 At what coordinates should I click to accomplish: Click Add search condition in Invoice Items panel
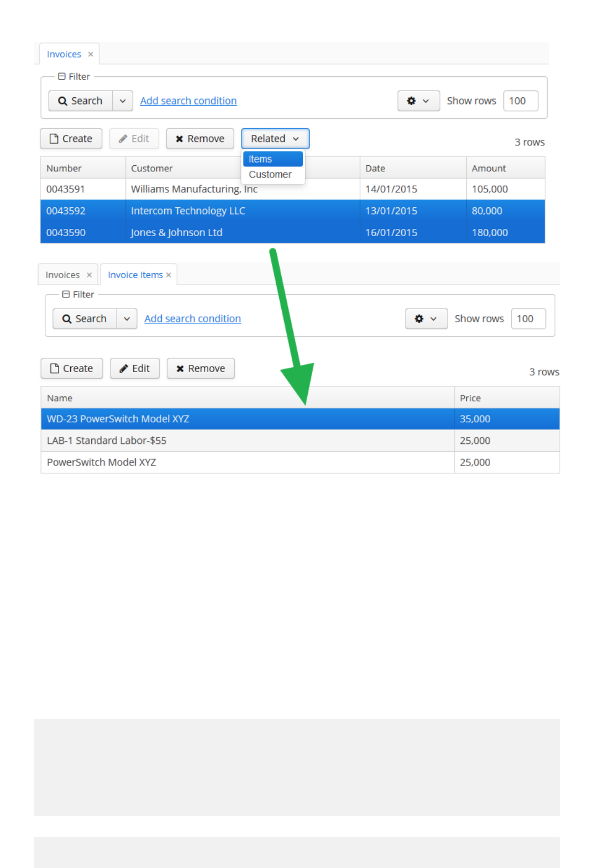coord(192,318)
